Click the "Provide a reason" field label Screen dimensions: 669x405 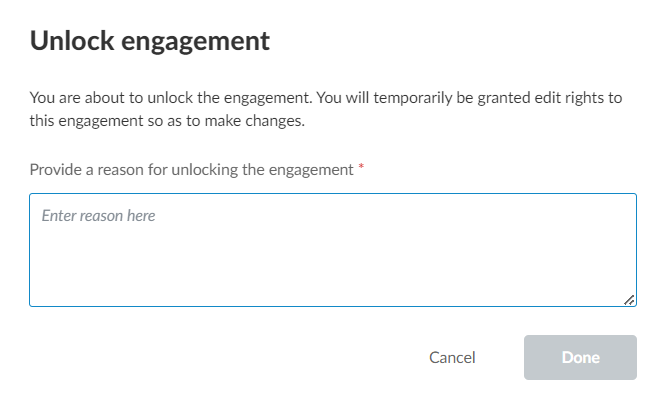[x=192, y=169]
